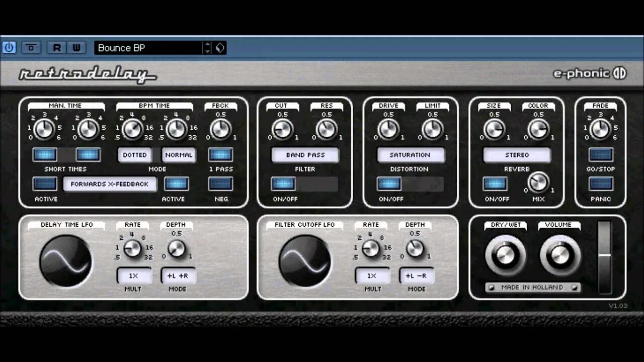Change the +L -R LFO mode selector
The width and height of the screenshot is (644, 362).
pyautogui.click(x=417, y=276)
